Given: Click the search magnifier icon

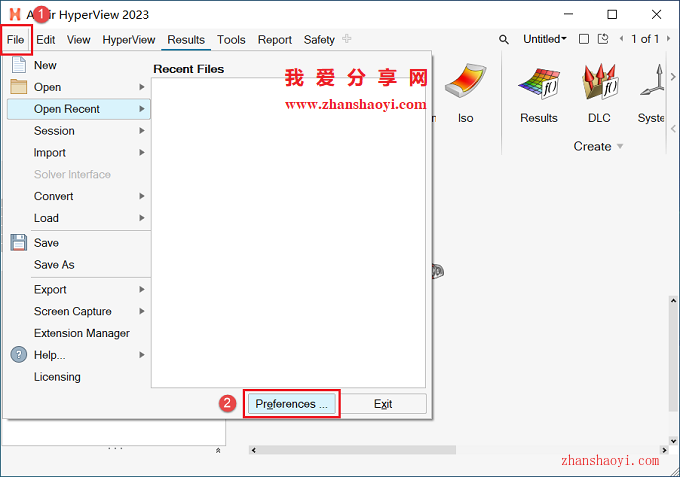Looking at the screenshot, I should [503, 39].
